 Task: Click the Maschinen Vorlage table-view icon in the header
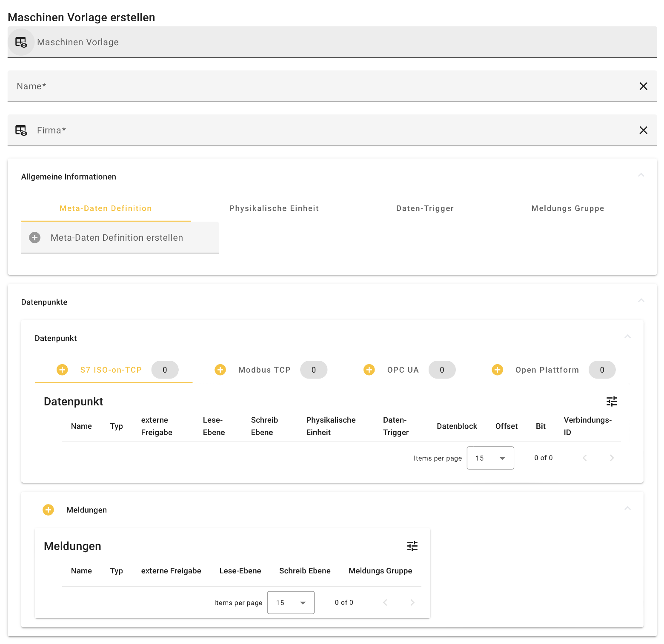pyautogui.click(x=21, y=42)
